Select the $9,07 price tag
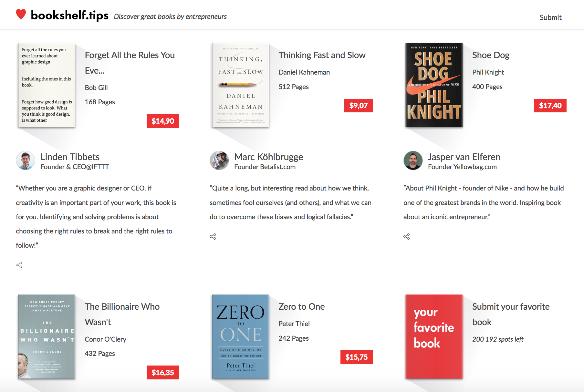 [359, 106]
